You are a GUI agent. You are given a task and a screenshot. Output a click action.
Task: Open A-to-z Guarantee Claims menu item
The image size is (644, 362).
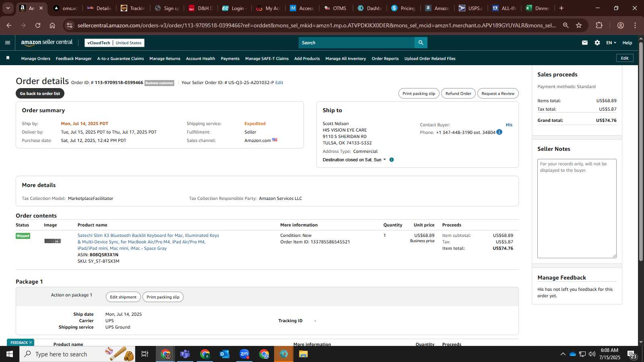tap(120, 59)
